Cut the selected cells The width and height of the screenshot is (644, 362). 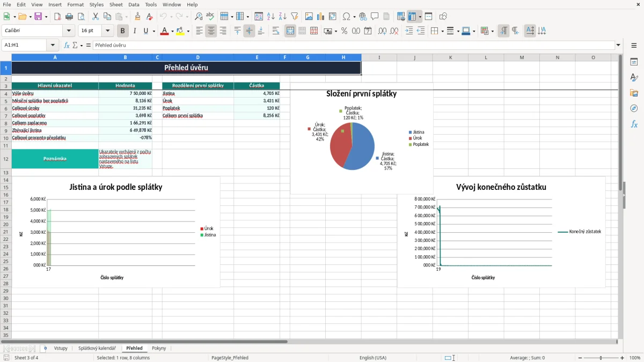[x=95, y=17]
